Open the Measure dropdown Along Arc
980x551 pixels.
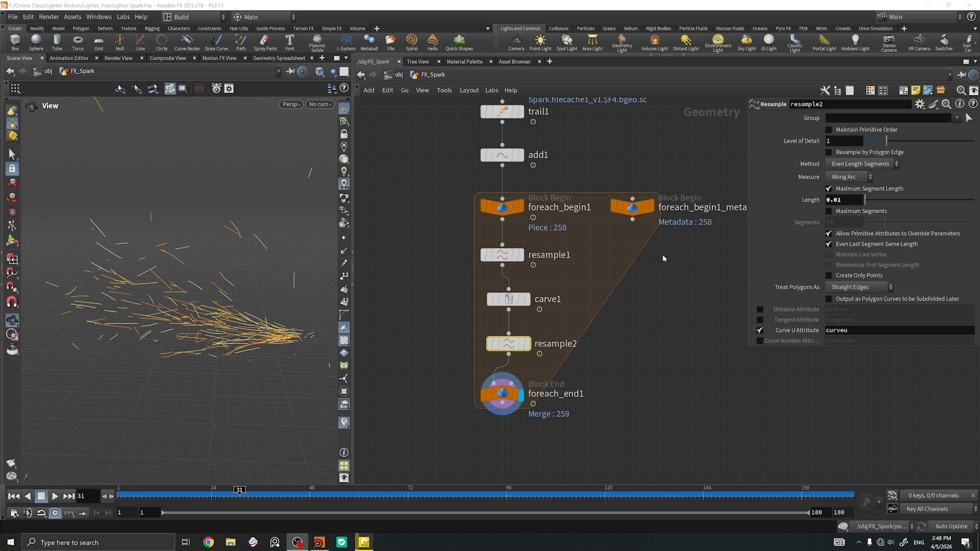[849, 177]
